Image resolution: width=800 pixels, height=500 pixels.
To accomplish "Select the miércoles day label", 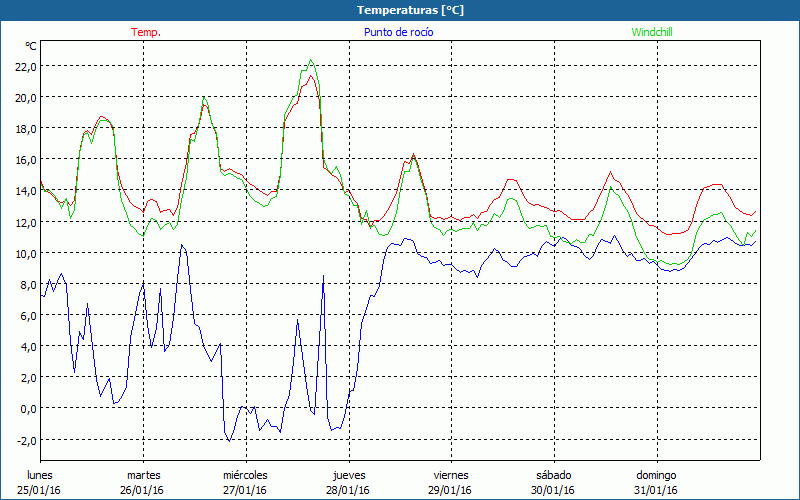I will coord(245,475).
